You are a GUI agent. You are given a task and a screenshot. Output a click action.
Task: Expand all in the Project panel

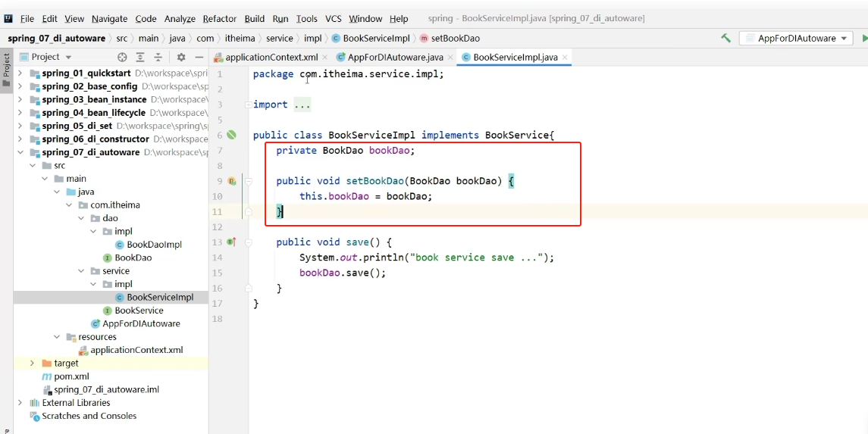tap(140, 57)
